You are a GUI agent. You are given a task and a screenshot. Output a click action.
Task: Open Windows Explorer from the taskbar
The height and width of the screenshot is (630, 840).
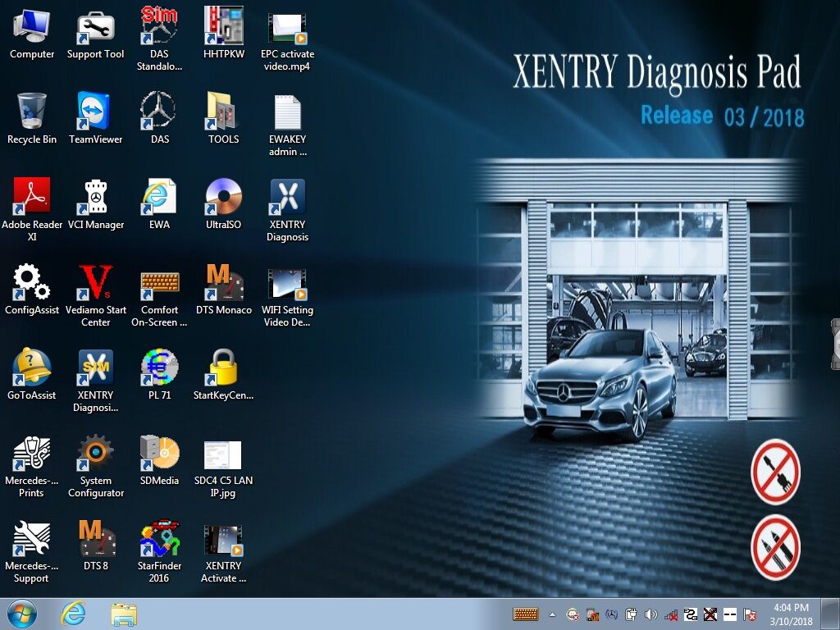(x=124, y=614)
